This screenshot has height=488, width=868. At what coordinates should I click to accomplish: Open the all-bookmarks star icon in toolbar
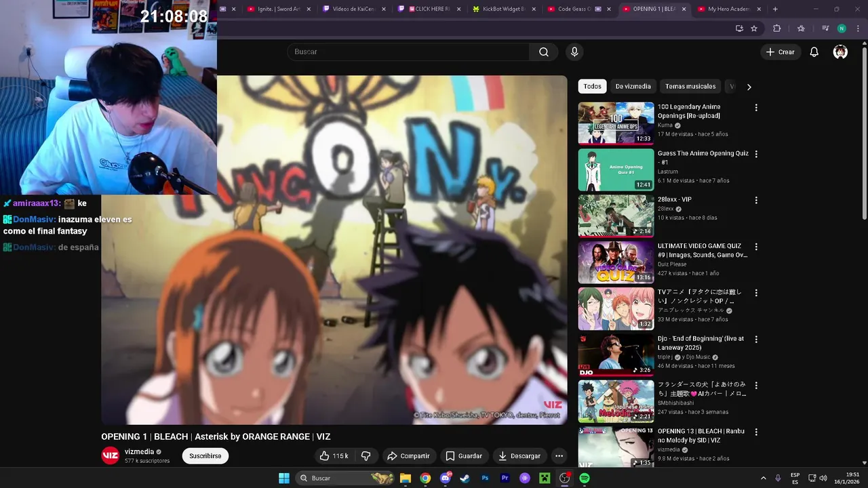(x=801, y=28)
